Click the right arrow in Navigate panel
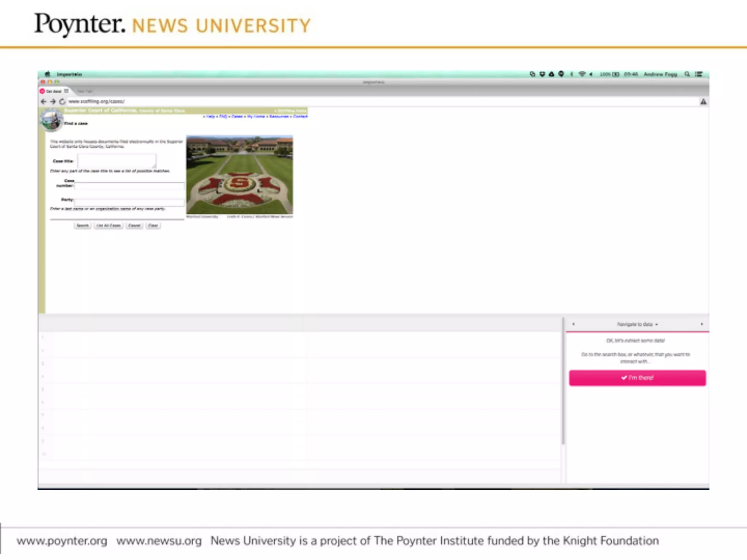The height and width of the screenshot is (560, 747). coord(702,324)
